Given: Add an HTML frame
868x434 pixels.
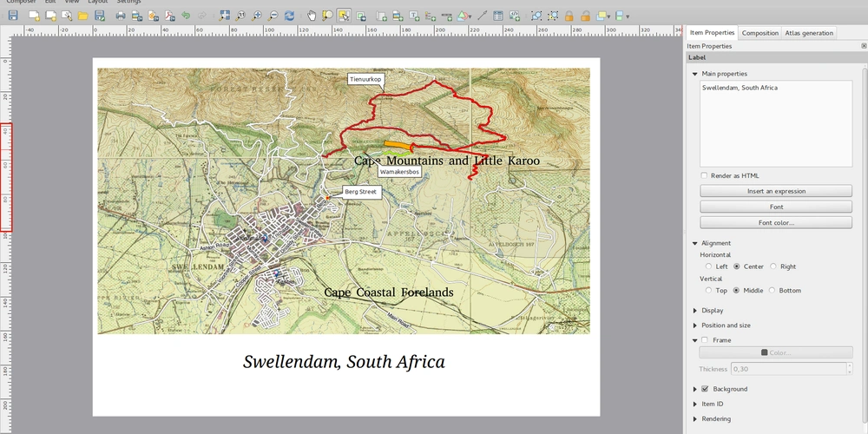Looking at the screenshot, I should (514, 16).
